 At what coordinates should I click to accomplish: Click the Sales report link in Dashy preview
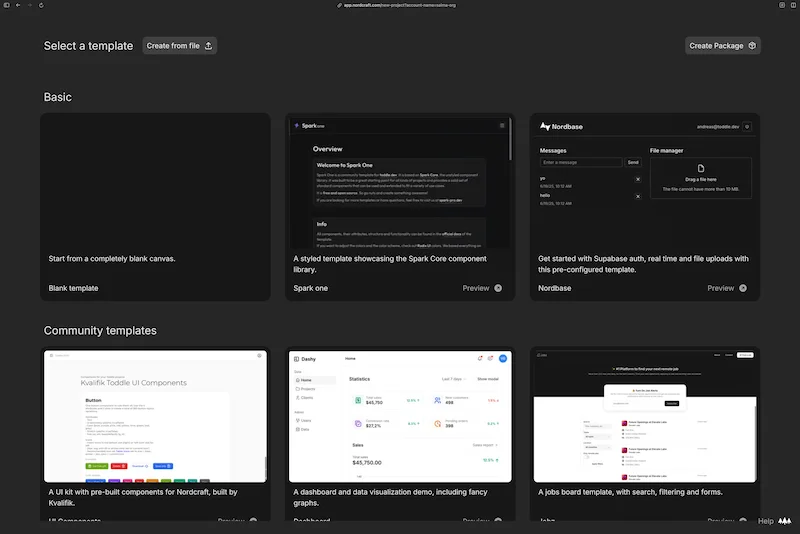(x=485, y=445)
